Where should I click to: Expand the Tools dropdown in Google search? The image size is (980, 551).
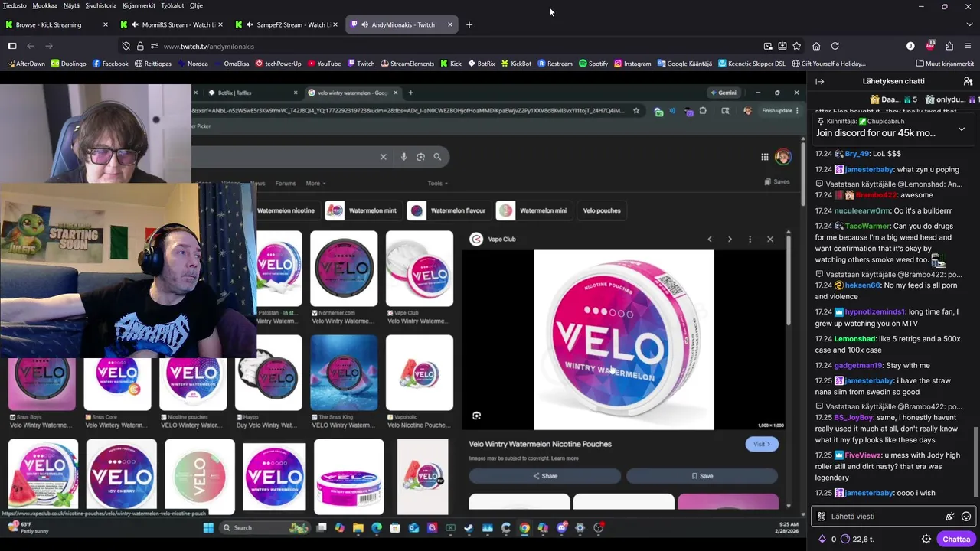point(438,184)
